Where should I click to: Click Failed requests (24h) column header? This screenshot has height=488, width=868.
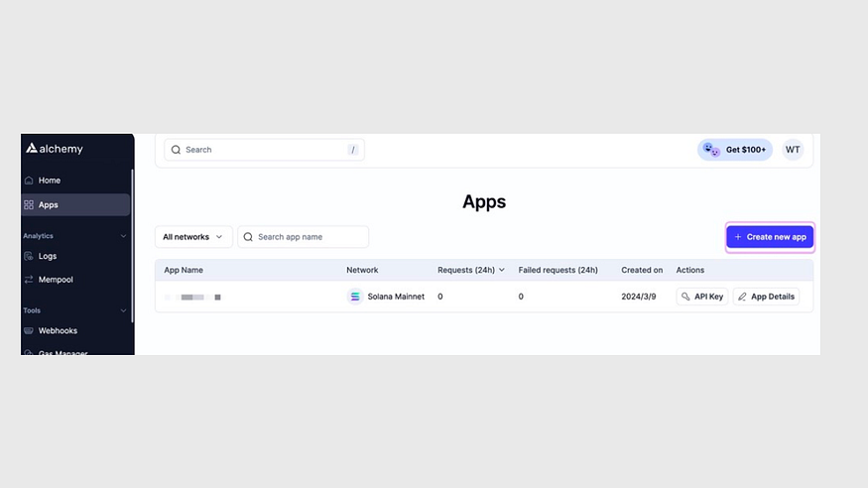(x=558, y=270)
